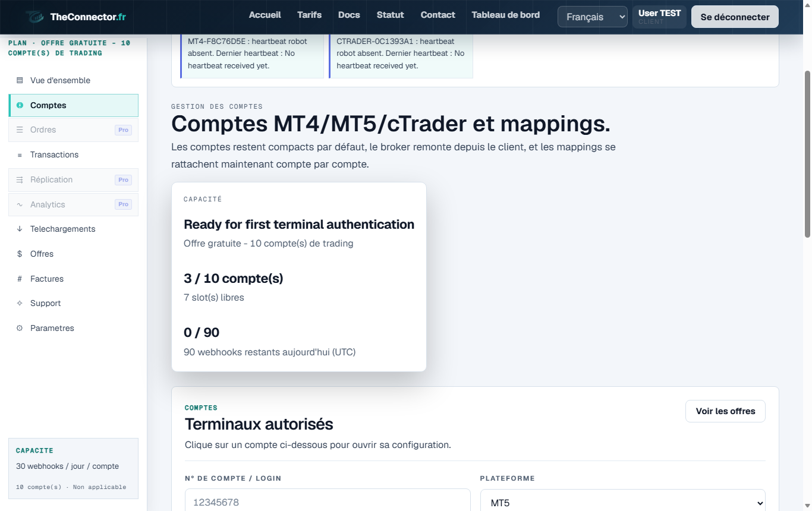Click 'Terminaux autorisés' heading
This screenshot has width=812, height=511.
tap(259, 424)
